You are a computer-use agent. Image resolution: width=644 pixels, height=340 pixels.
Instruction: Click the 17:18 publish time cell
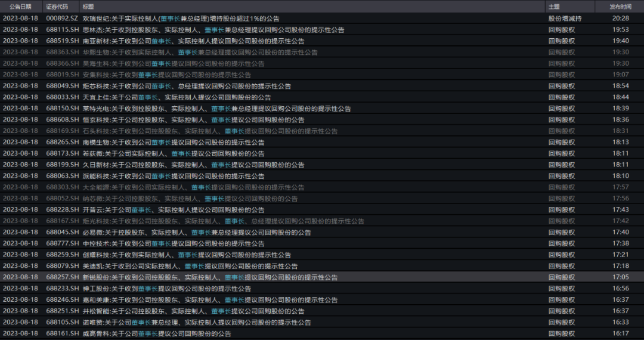pyautogui.click(x=621, y=266)
